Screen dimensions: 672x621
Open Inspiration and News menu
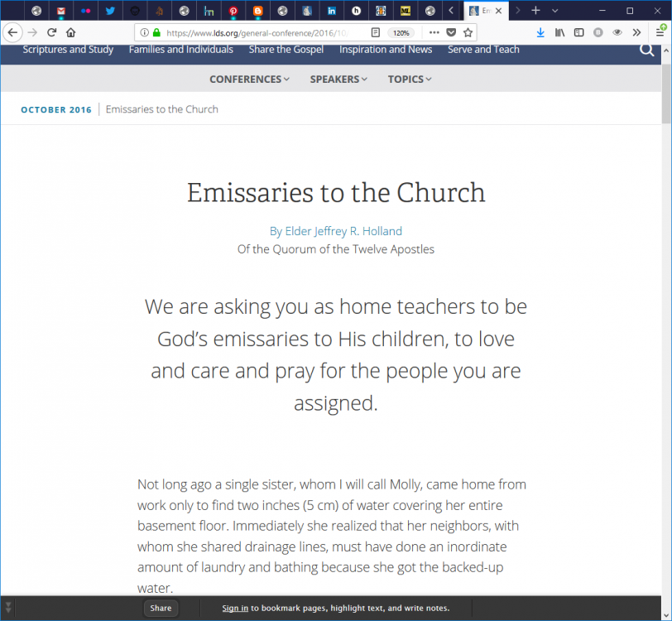[386, 50]
